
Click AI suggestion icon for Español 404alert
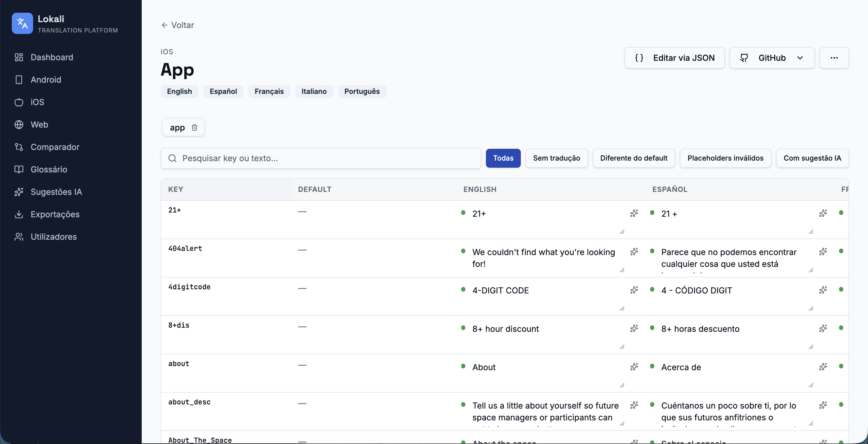click(x=823, y=251)
